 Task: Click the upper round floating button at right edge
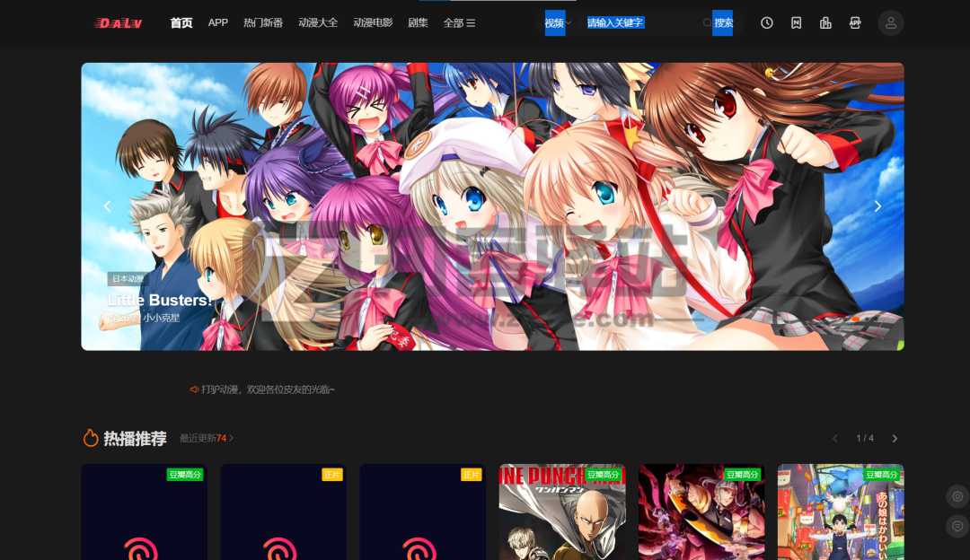[957, 496]
